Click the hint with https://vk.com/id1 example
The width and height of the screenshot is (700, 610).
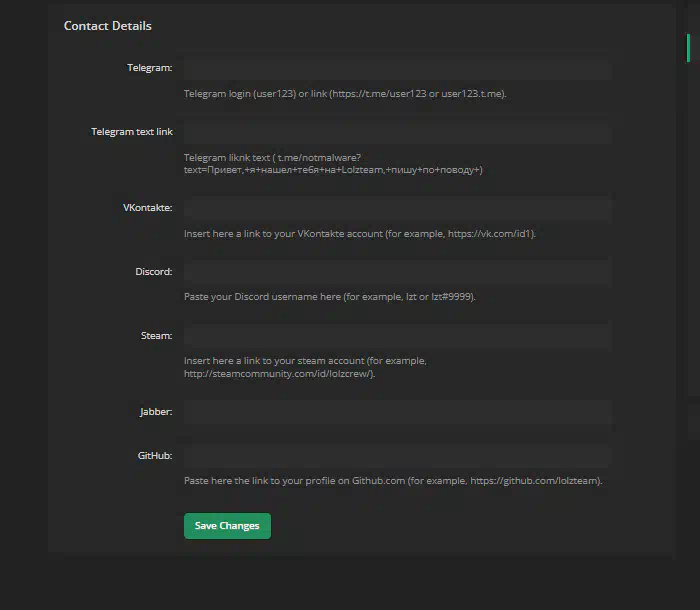point(360,234)
